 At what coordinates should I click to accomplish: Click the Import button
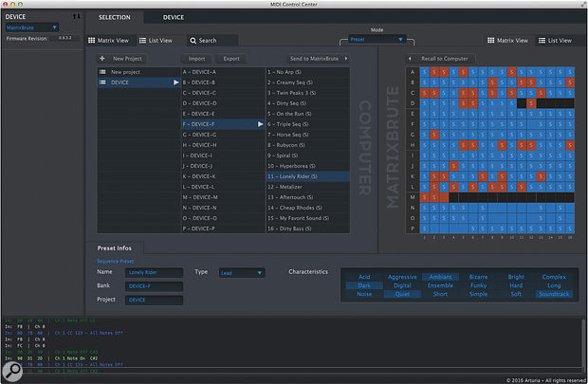[197, 59]
